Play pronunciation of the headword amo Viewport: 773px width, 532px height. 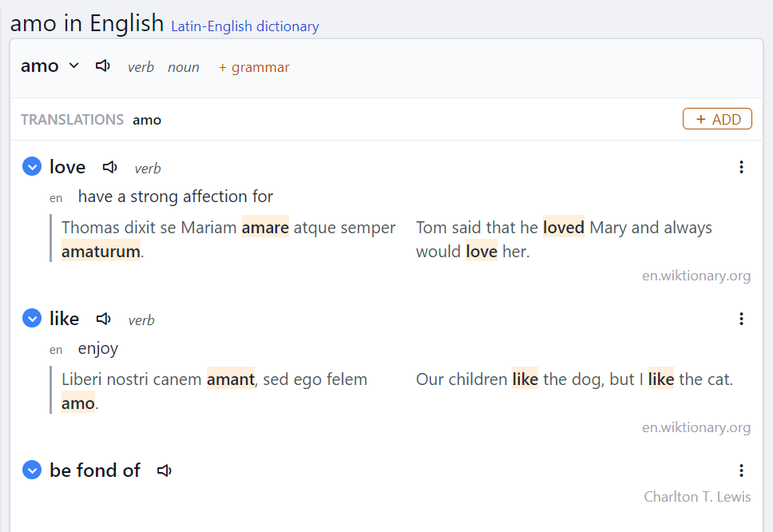pos(102,66)
